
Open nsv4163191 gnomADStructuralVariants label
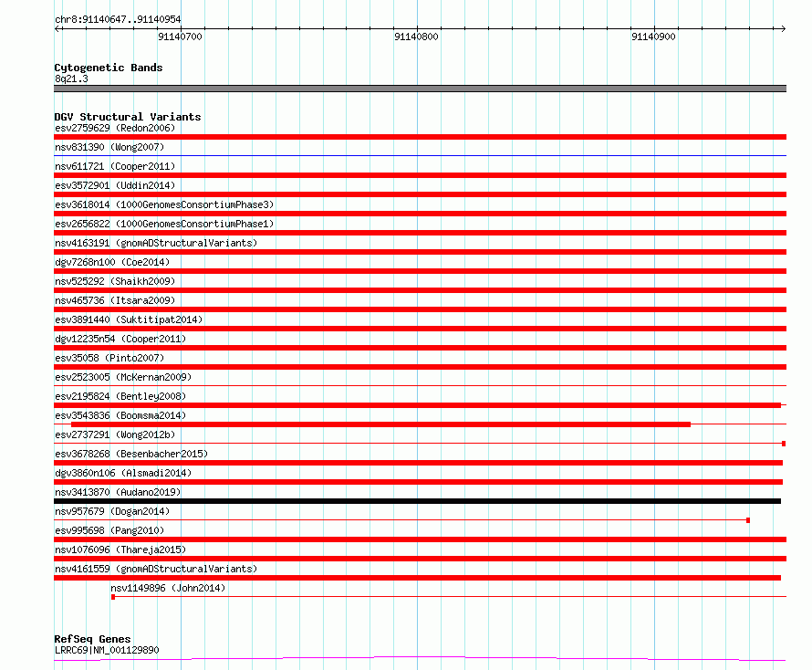coord(156,243)
